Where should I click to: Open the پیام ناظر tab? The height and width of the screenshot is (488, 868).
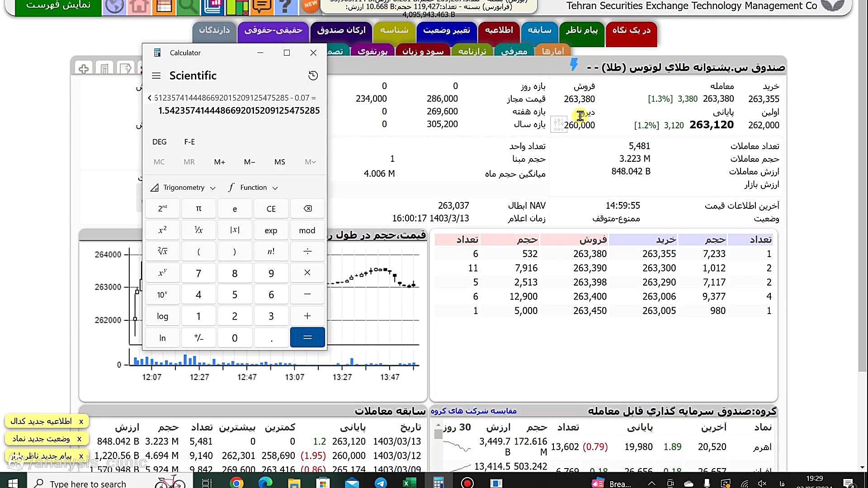(581, 30)
